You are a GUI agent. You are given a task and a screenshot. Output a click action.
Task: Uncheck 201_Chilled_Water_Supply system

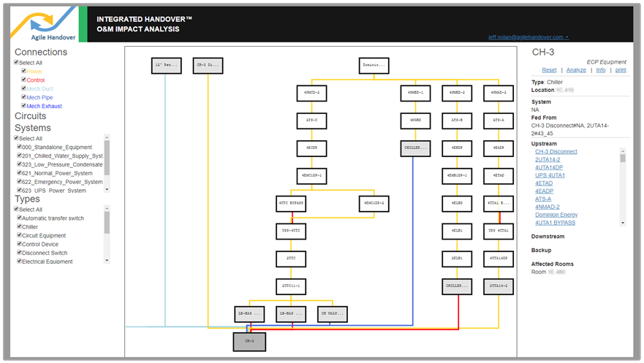coord(19,155)
